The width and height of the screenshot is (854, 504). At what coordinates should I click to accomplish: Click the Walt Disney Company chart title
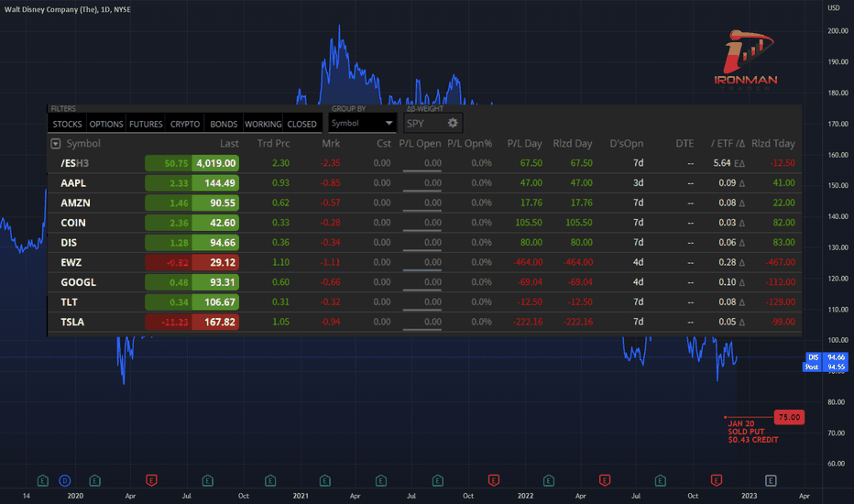point(68,9)
